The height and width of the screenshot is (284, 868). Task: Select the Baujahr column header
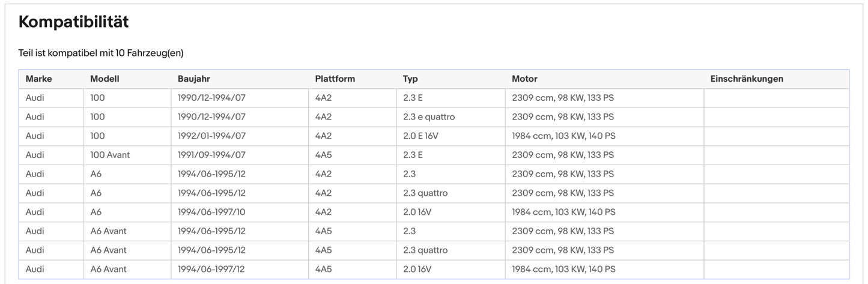point(193,79)
